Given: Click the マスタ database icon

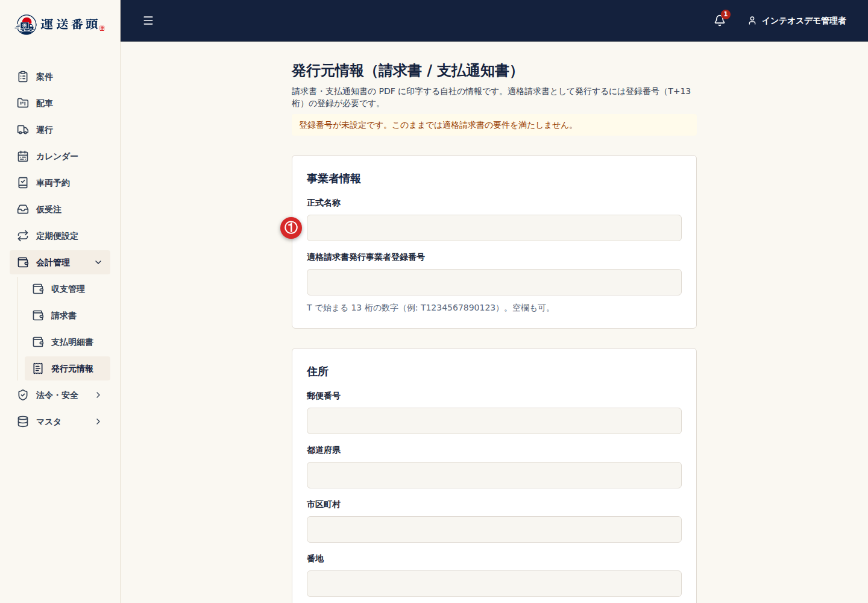Looking at the screenshot, I should [23, 421].
